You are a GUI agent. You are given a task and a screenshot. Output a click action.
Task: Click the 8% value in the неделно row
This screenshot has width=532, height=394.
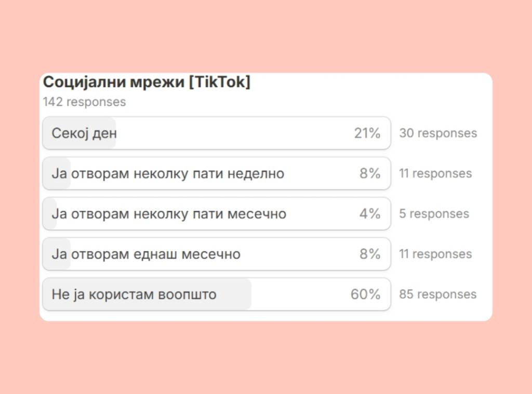tap(370, 173)
